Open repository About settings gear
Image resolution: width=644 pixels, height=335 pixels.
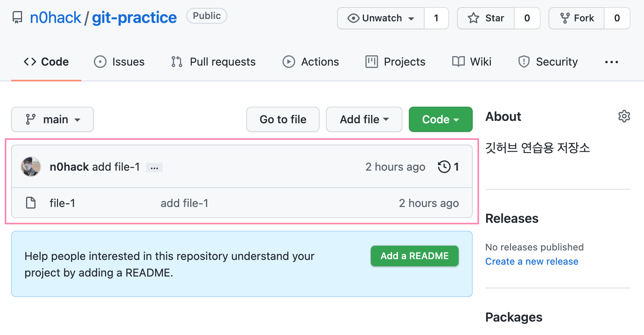[624, 117]
